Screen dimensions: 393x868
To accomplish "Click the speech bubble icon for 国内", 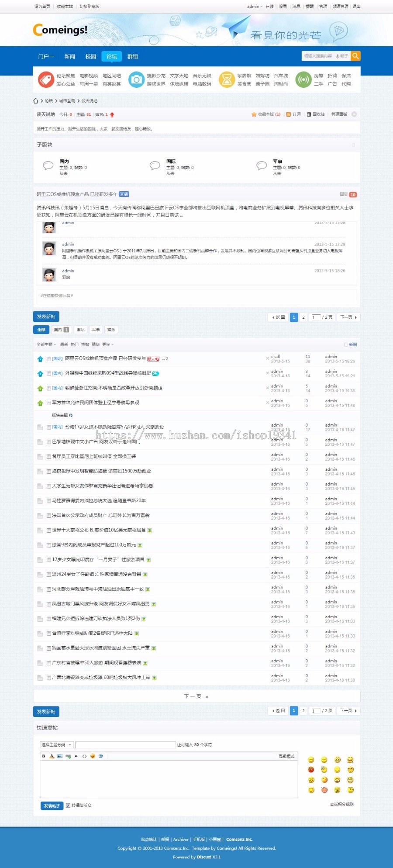I will point(48,165).
